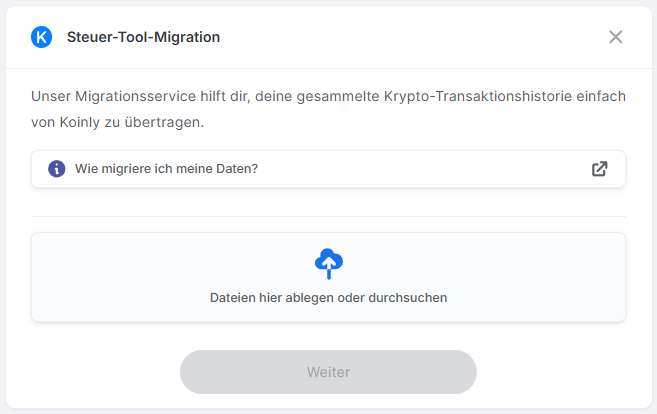Close the Steuer-Tool-Migration dialog with X
Viewport: 657px width, 414px height.
pos(616,37)
